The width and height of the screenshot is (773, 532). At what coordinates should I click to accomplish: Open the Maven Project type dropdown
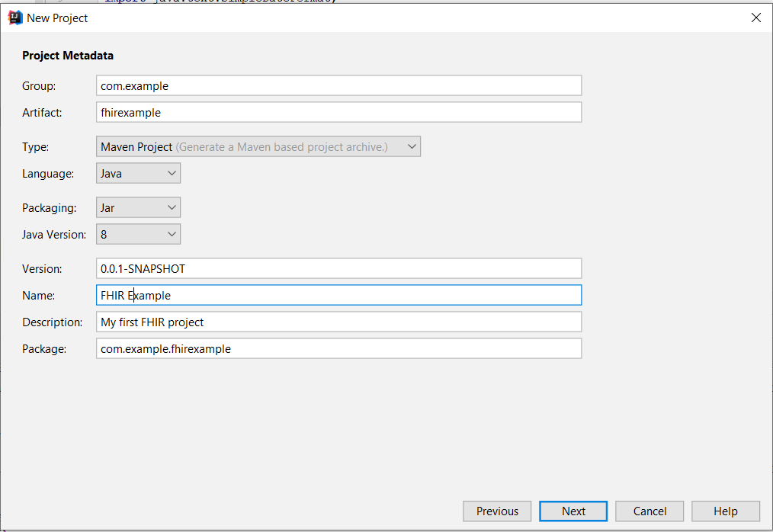point(259,147)
